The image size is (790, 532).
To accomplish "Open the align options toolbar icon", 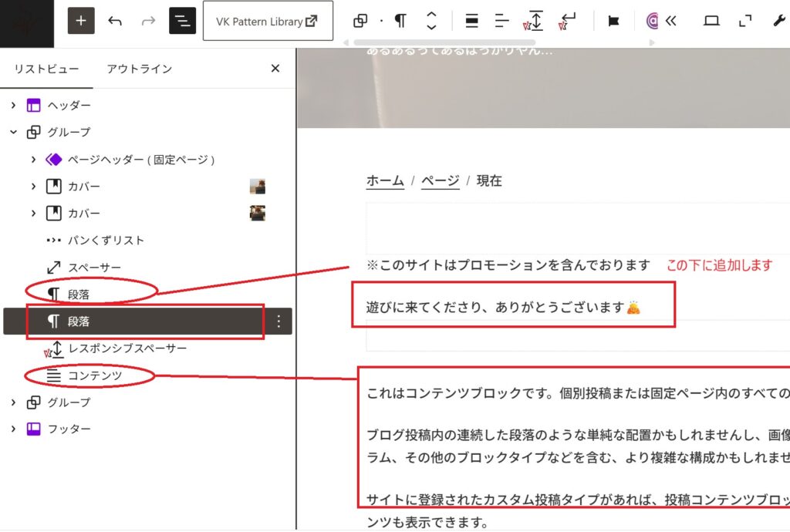I will [471, 21].
